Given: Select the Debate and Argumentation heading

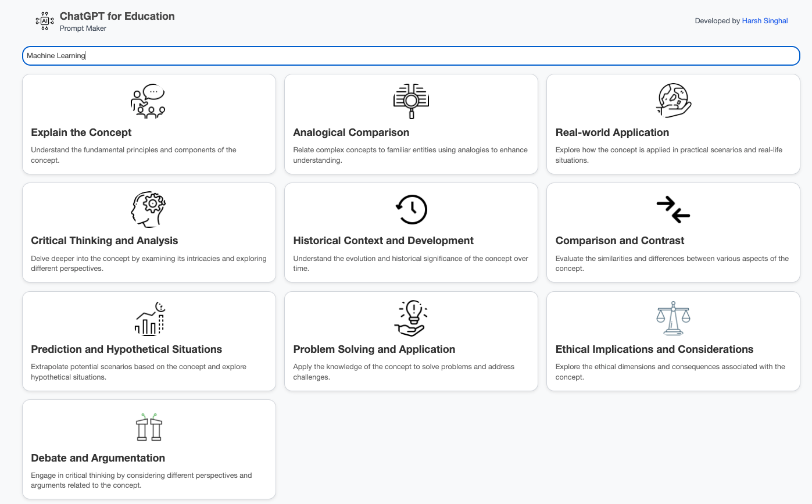Looking at the screenshot, I should [x=98, y=458].
